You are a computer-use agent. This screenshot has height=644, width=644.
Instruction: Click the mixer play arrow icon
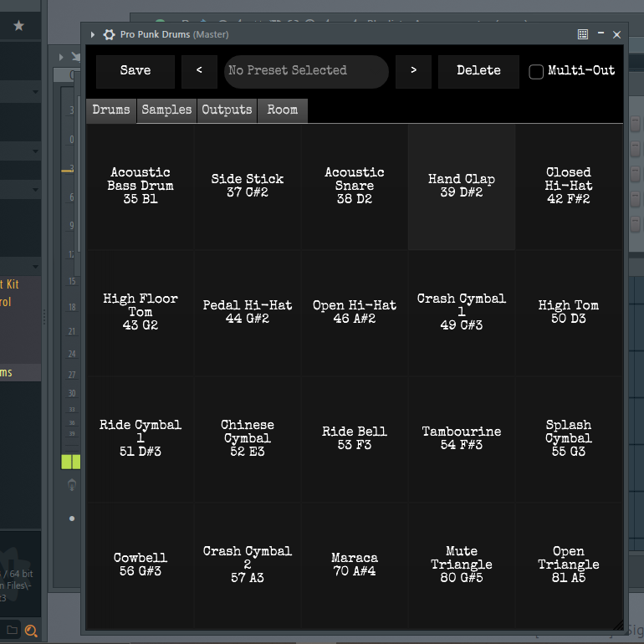coord(61,57)
